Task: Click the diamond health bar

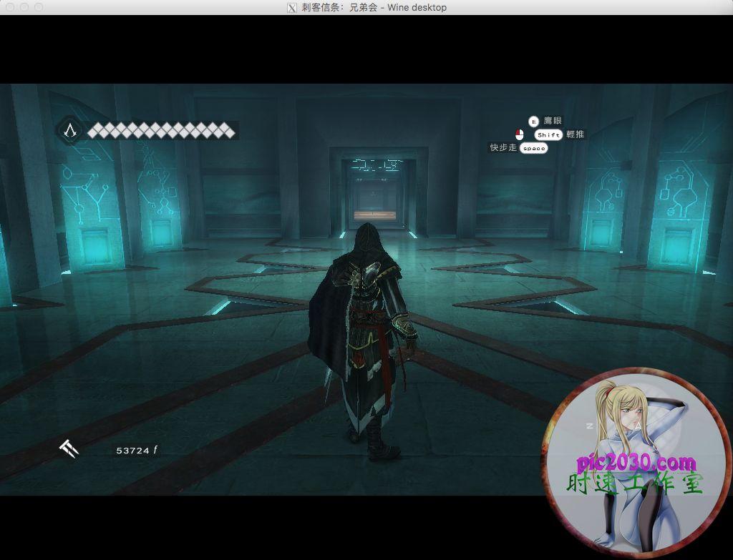Action: coord(161,130)
